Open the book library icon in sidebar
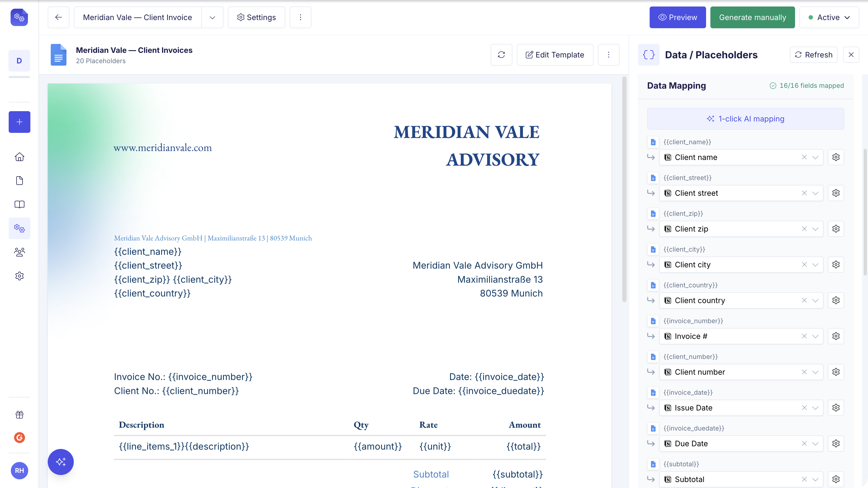The height and width of the screenshot is (488, 868). (x=19, y=204)
